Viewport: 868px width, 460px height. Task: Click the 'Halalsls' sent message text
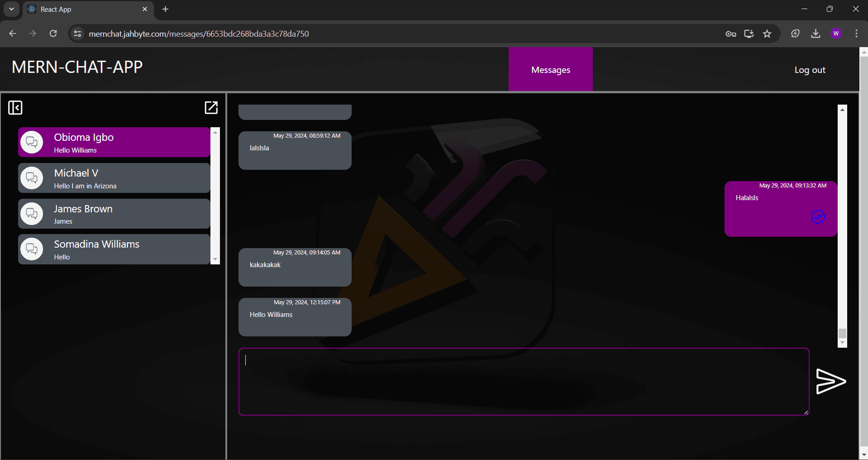(747, 198)
